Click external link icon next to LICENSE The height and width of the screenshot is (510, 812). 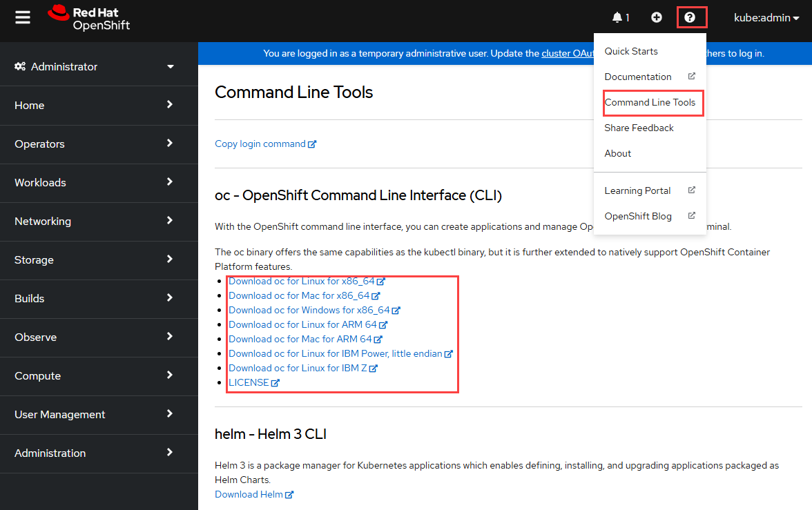275,382
